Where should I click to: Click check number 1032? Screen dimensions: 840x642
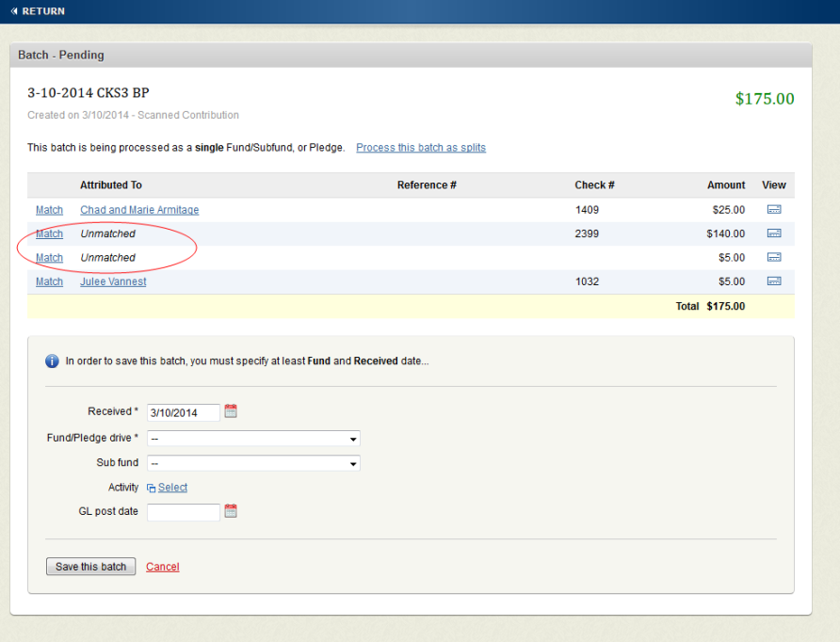pyautogui.click(x=587, y=281)
